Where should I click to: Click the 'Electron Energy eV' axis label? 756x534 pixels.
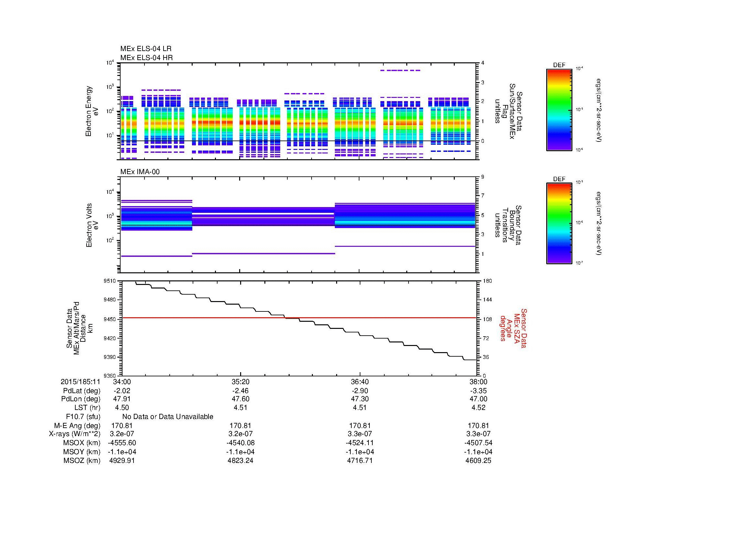[x=92, y=111]
